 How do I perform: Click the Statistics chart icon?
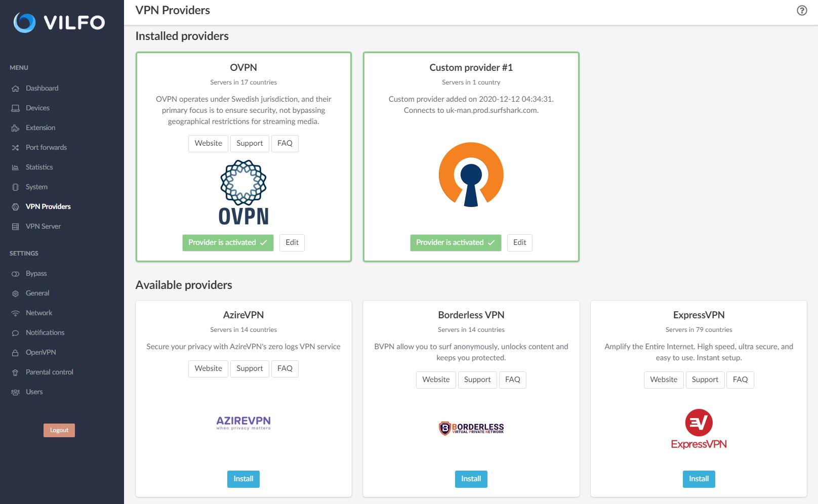coord(15,167)
